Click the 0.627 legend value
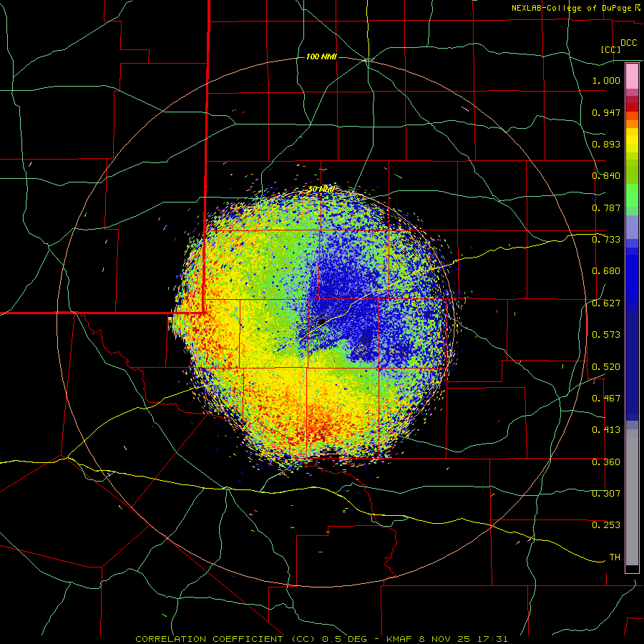 coord(606,303)
